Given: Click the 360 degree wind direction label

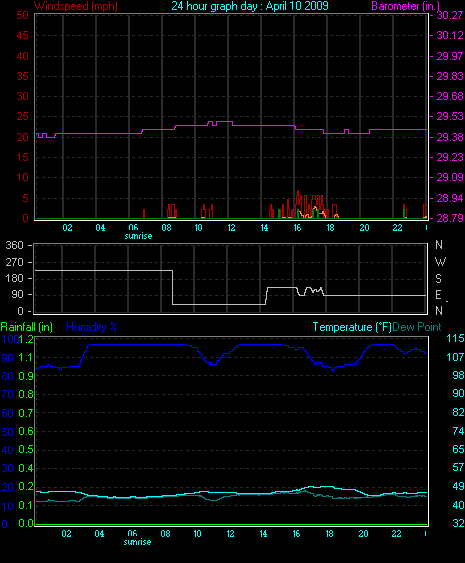Looking at the screenshot, I should point(14,245).
